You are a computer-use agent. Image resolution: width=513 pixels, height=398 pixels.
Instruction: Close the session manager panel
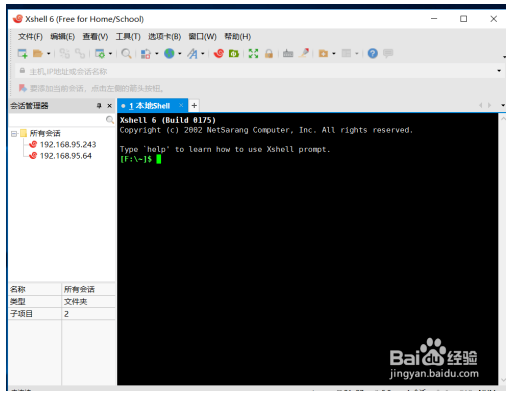pos(109,106)
